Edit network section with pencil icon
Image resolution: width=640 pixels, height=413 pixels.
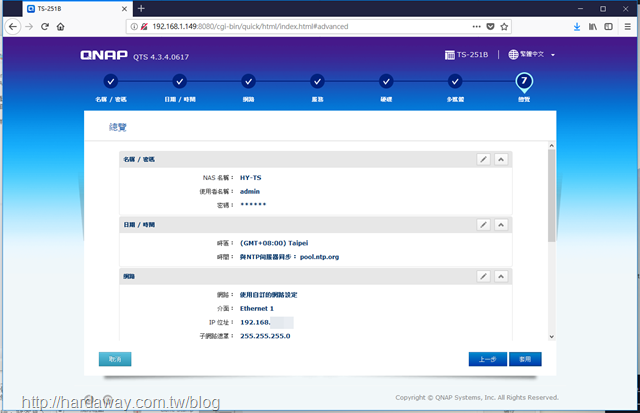[x=483, y=276]
